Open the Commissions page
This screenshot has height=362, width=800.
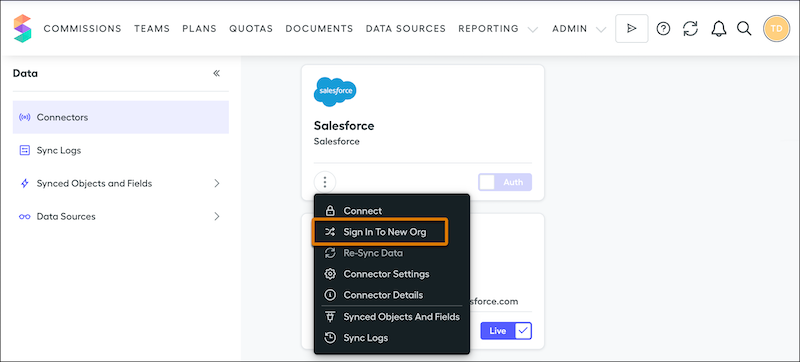pyautogui.click(x=83, y=29)
